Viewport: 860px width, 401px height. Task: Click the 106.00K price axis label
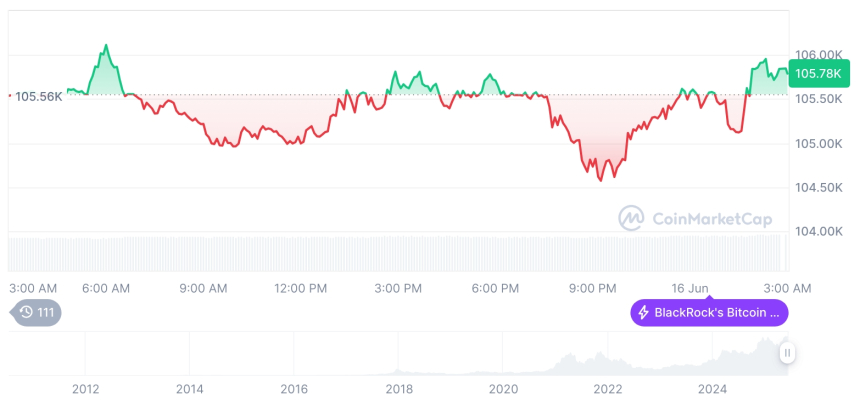(x=819, y=54)
